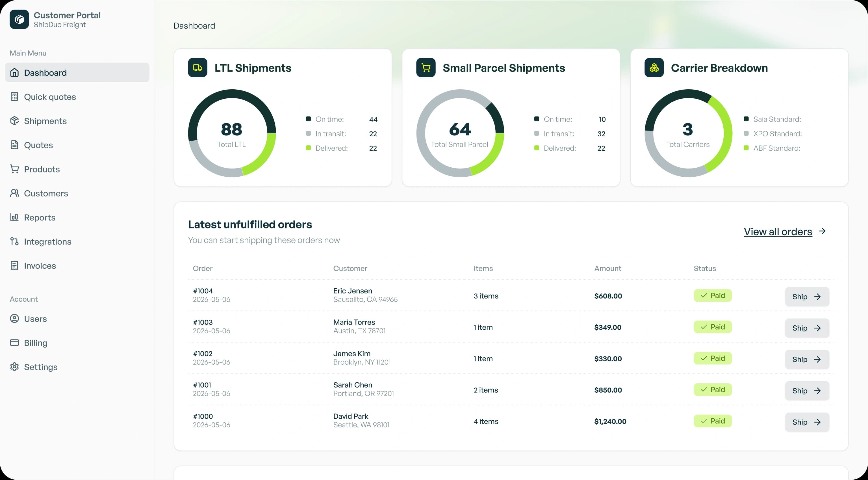Click the Billing credit card icon
The image size is (868, 480).
[14, 342]
